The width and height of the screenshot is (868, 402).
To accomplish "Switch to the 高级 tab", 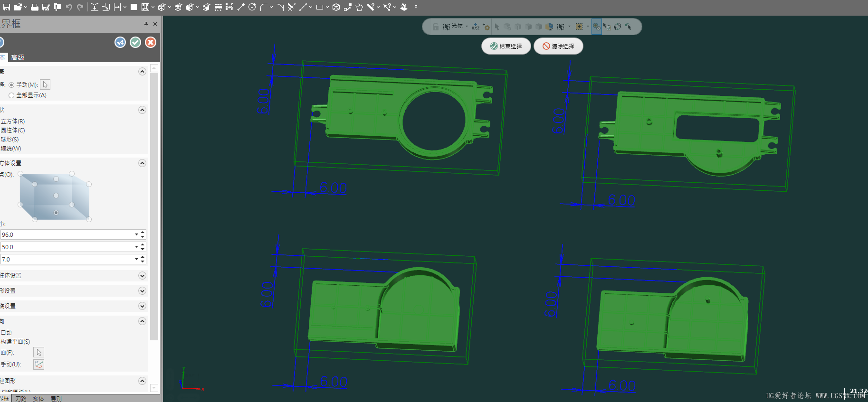I will pos(18,57).
